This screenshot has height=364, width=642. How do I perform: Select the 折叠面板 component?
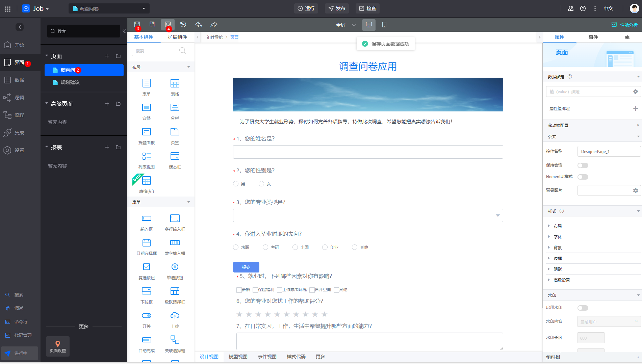[x=147, y=136]
